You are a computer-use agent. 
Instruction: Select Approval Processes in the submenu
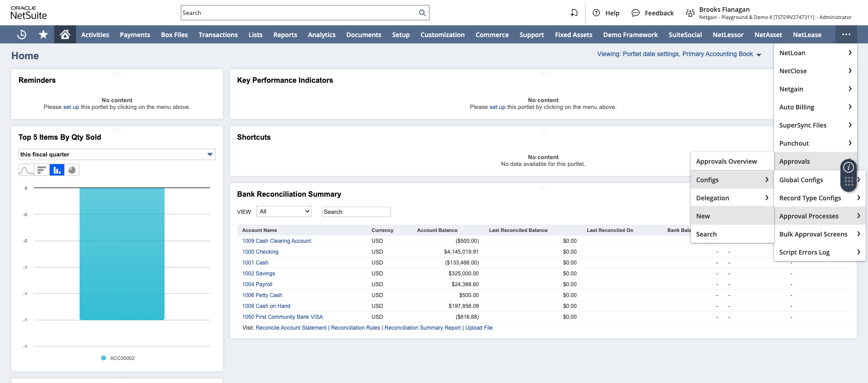pyautogui.click(x=809, y=216)
